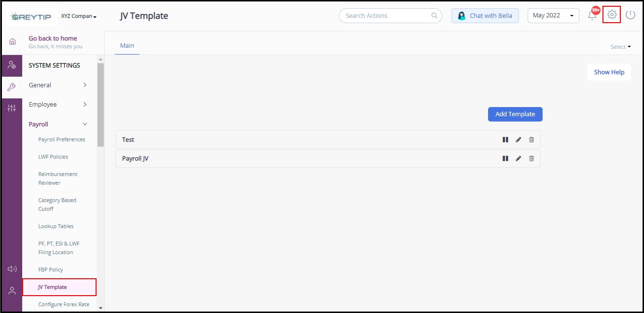
Task: Open the May 2022 month picker
Action: pos(553,15)
